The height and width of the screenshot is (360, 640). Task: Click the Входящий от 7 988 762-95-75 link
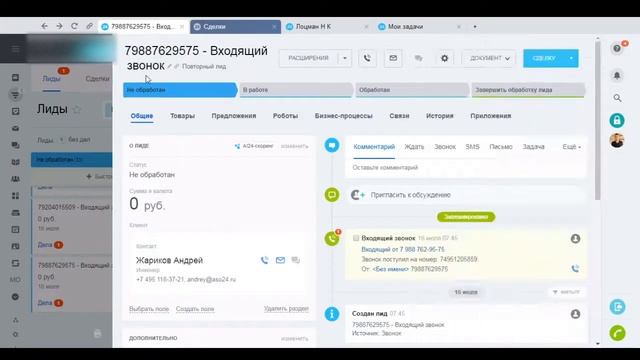pyautogui.click(x=403, y=249)
